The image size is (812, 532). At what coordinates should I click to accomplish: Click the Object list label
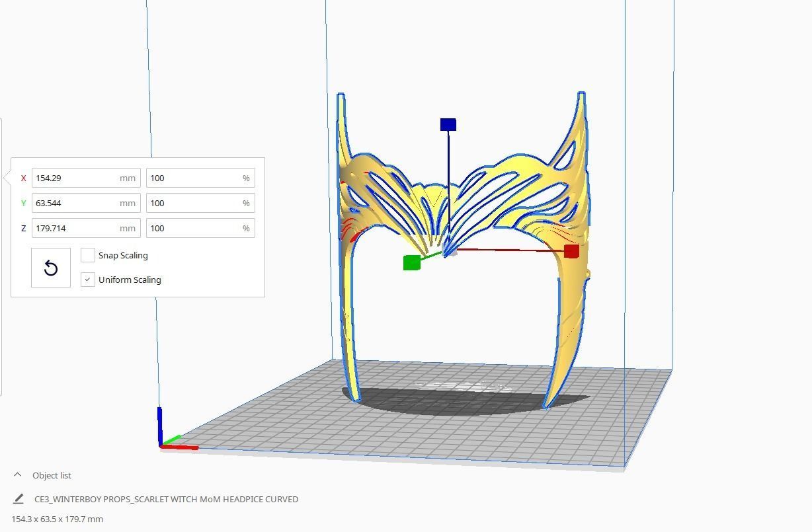pyautogui.click(x=52, y=475)
